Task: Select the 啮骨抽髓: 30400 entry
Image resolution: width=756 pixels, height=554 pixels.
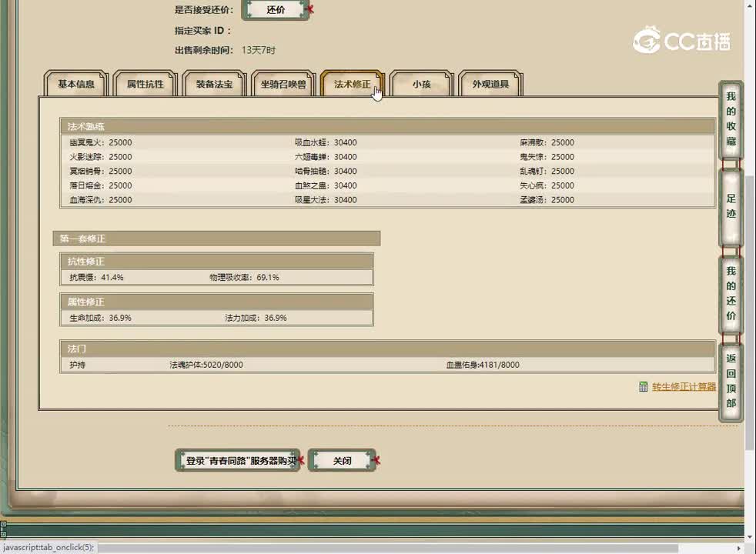Action: [x=326, y=171]
